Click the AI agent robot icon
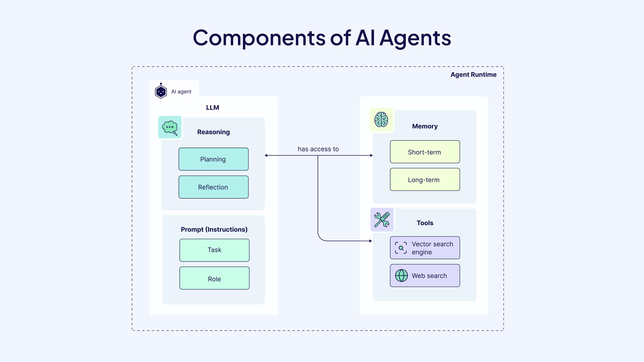Screen dimensions: 644x362 pos(160,91)
